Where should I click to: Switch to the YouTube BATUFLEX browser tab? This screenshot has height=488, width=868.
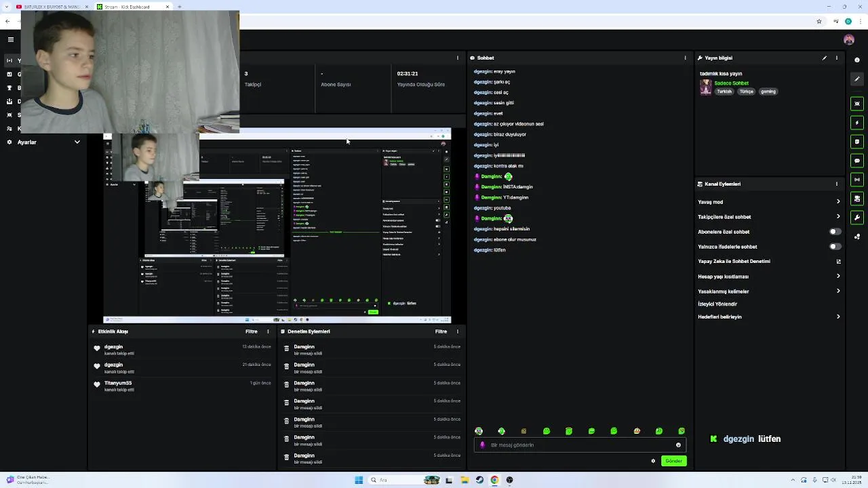(52, 7)
